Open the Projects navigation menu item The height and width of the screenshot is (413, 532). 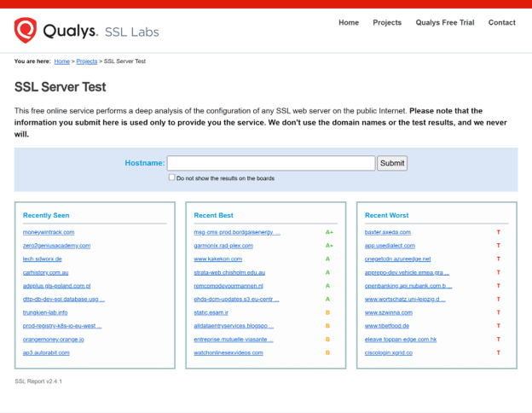(x=387, y=23)
